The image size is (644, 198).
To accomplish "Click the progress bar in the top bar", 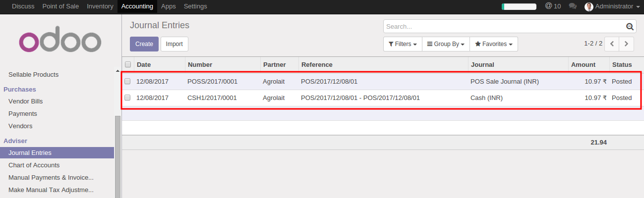I will coord(519,6).
